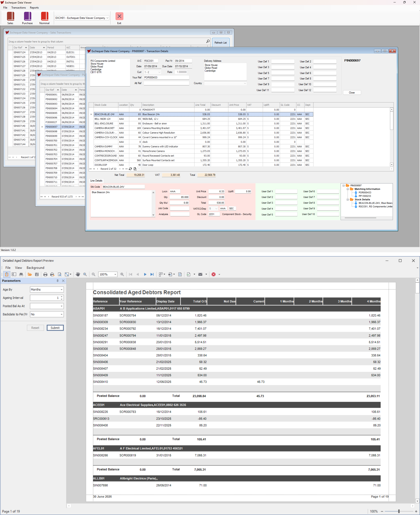Export transaction lines to Excel
Viewport: 420px width, 515px height.
click(x=135, y=169)
